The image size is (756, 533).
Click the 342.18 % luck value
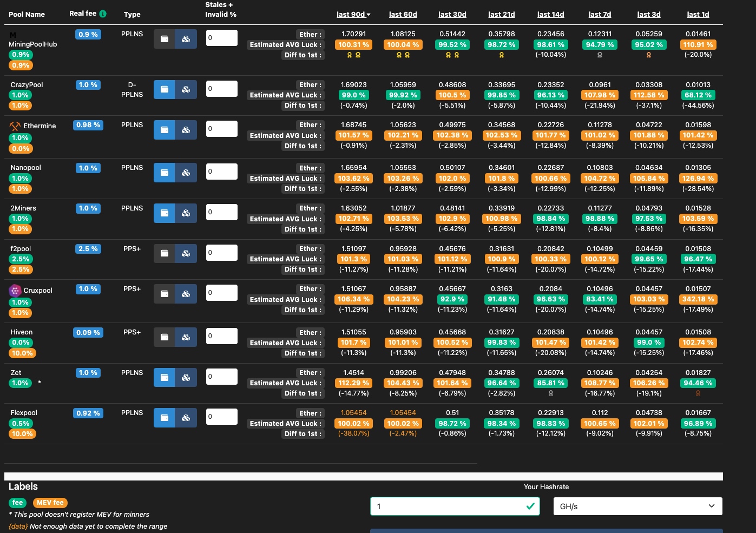pos(698,299)
